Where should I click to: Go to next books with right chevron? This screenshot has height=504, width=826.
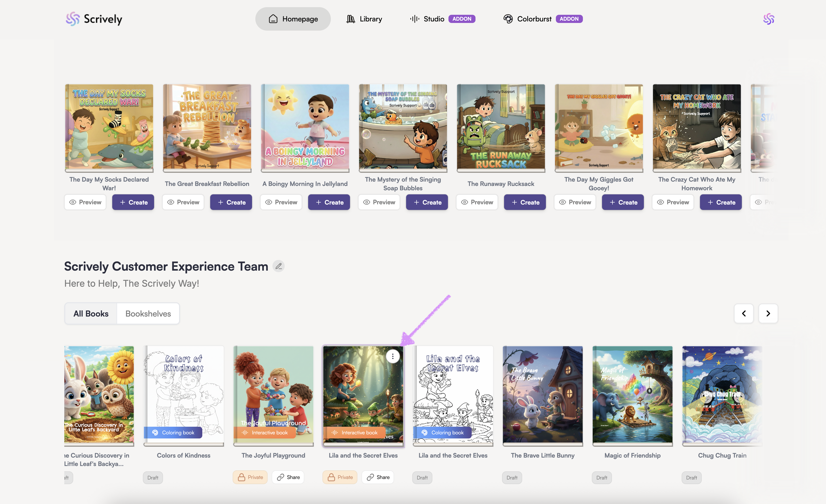coord(768,314)
